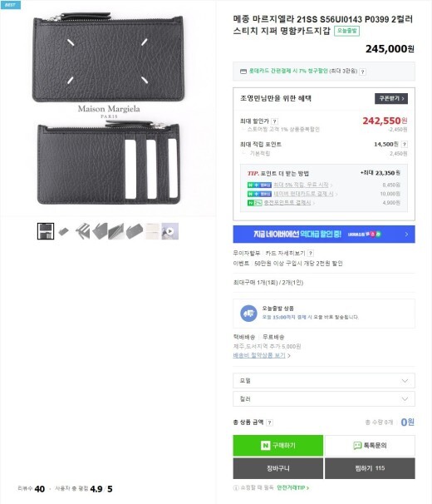Open the 모델 dropdown
Viewport: 432px width, 504px height.
[x=324, y=381]
